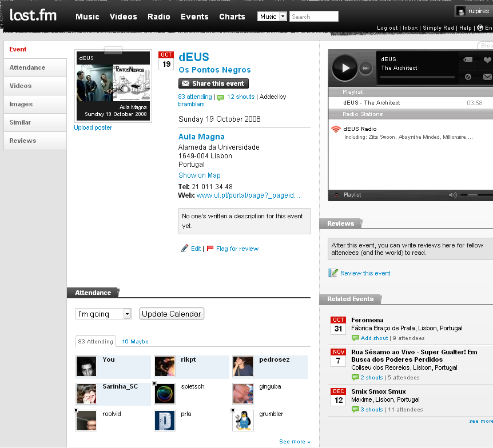Screen dimensions: 493x448
Task: Click the dEUS Radio station icon
Action: point(336,130)
